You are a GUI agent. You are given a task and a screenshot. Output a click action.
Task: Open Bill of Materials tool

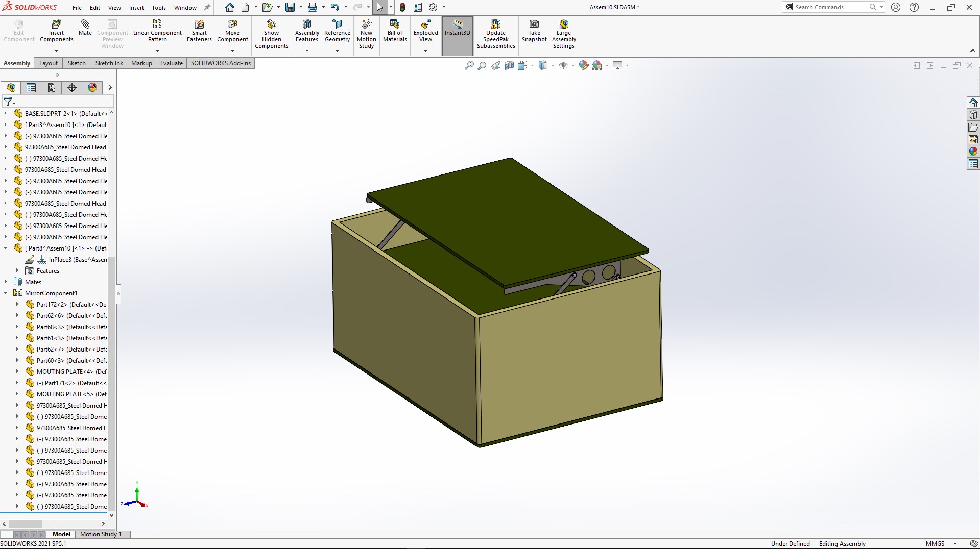(x=394, y=31)
